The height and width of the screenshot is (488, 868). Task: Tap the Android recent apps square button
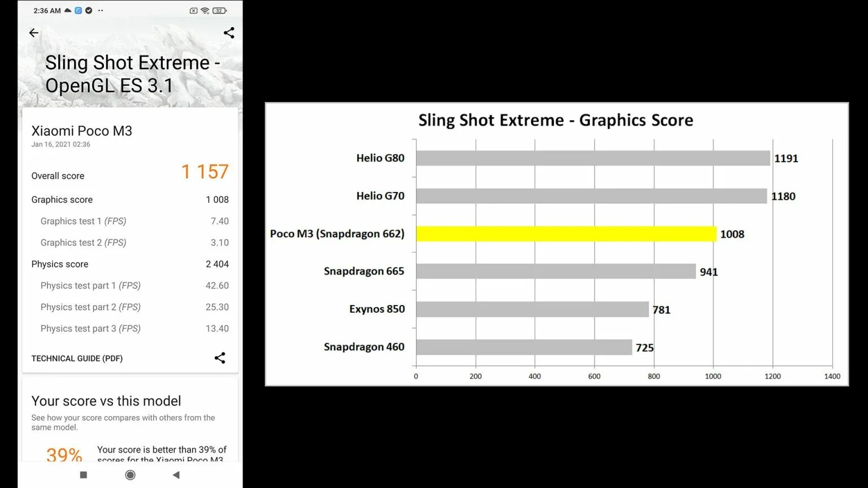point(84,475)
